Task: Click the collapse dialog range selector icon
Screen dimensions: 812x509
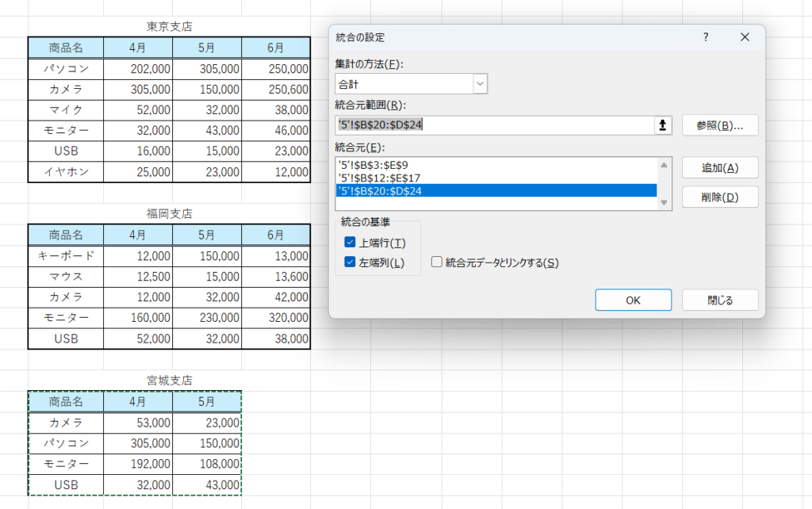Action: point(664,125)
